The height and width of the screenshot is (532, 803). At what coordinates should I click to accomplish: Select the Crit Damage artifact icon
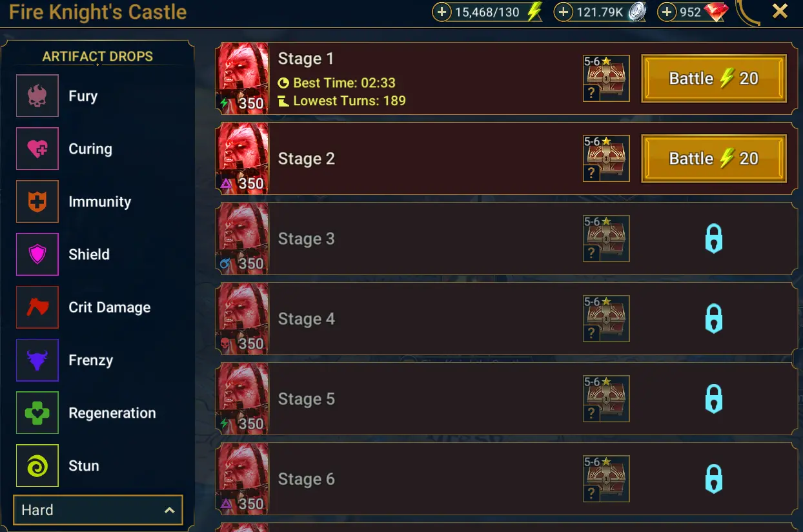[37, 307]
